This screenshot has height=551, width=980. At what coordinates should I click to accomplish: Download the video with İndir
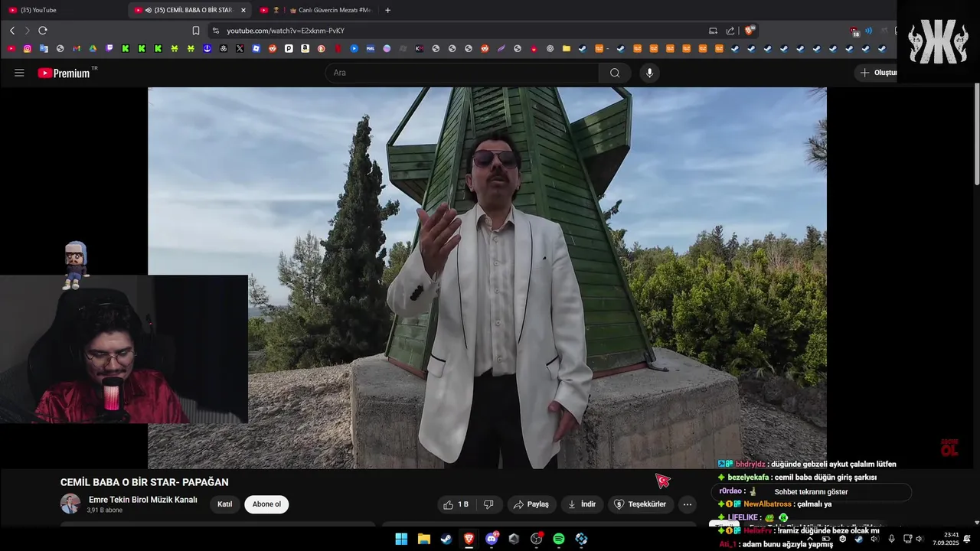(581, 504)
